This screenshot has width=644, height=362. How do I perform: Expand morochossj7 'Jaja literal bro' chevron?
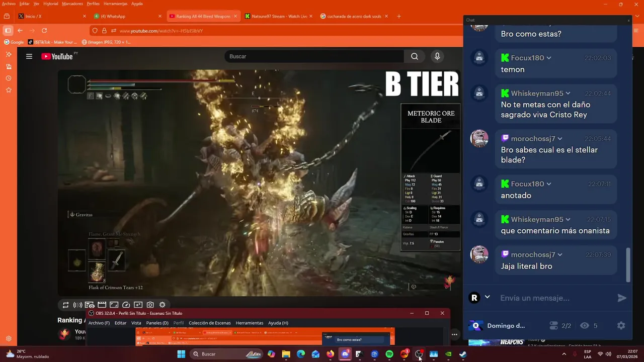[560, 255]
